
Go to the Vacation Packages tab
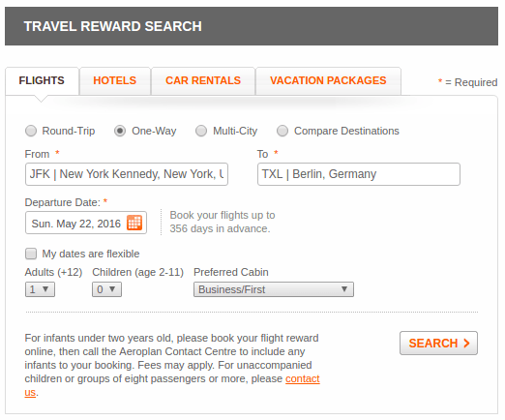(x=328, y=80)
